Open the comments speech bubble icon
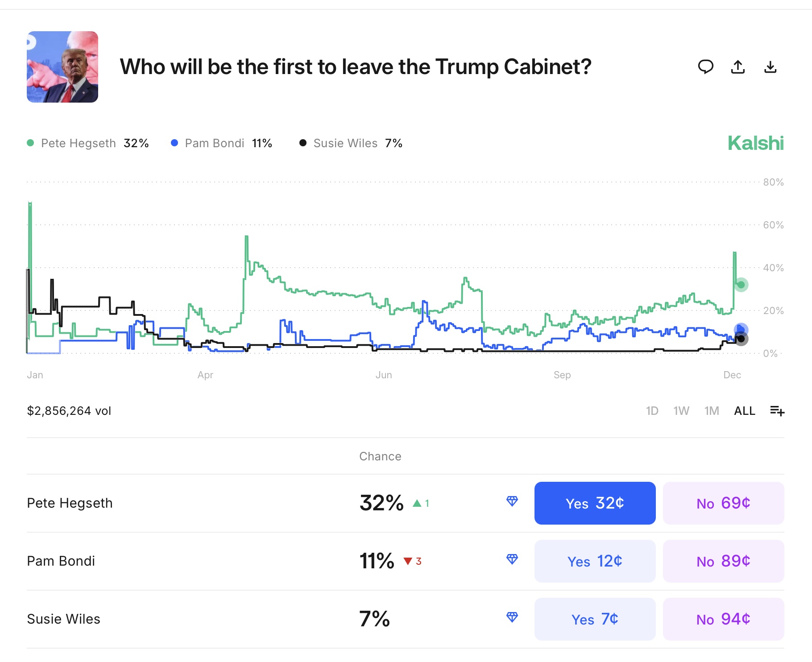This screenshot has height=662, width=812. click(705, 67)
